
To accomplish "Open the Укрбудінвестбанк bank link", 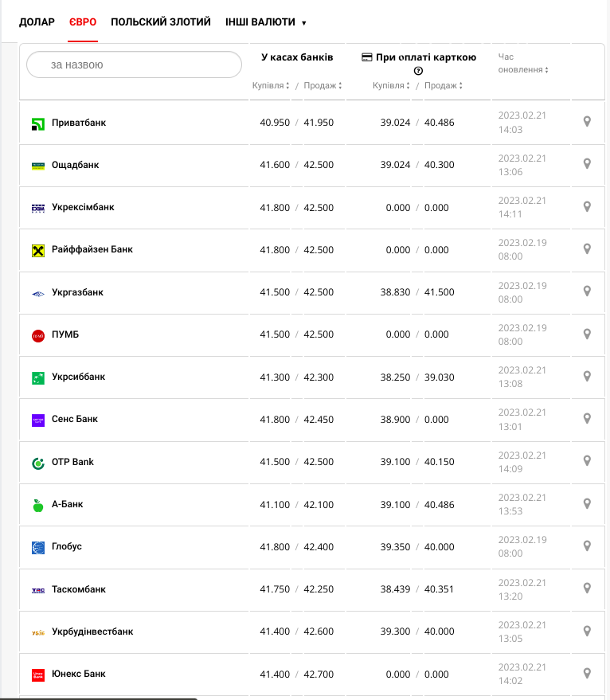I will coord(92,632).
